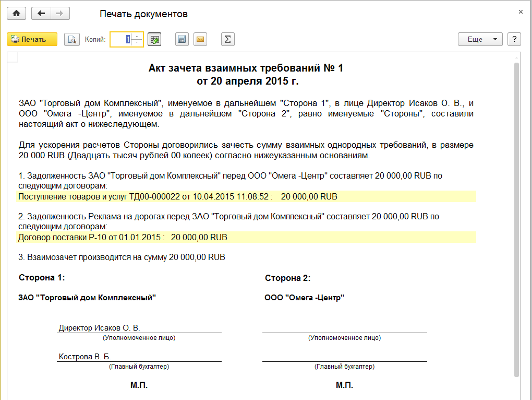Click the Сторона 2: heading
The width and height of the screenshot is (532, 400).
pos(288,278)
